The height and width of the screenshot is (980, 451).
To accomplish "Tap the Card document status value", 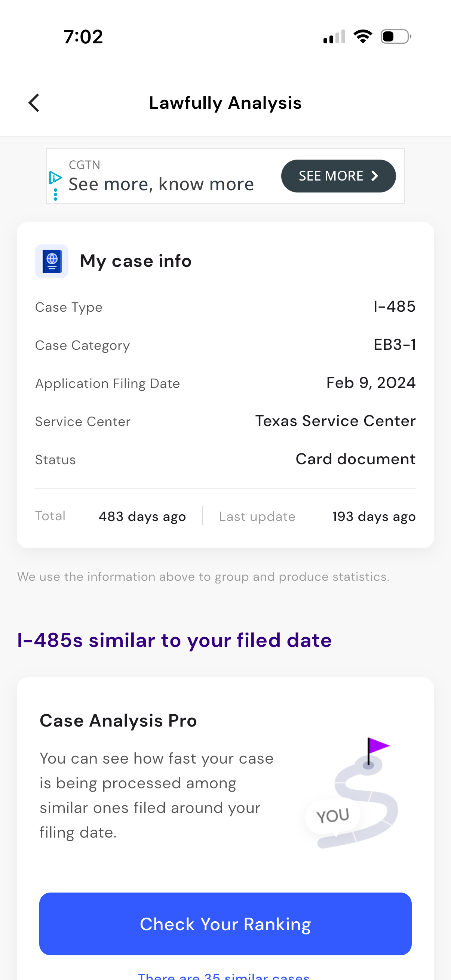I will click(355, 459).
